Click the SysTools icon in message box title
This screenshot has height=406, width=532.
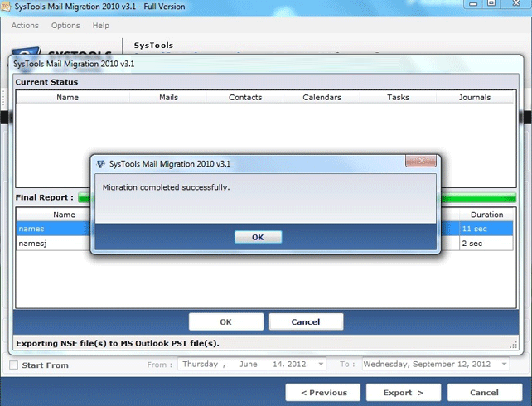pos(101,164)
